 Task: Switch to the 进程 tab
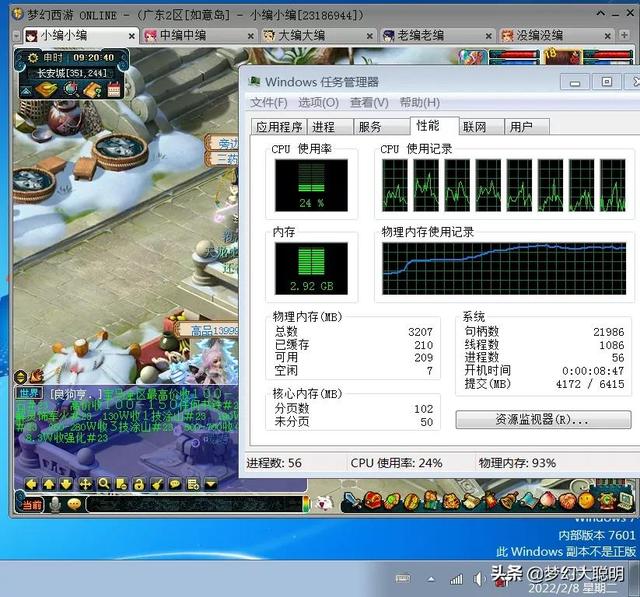click(329, 127)
